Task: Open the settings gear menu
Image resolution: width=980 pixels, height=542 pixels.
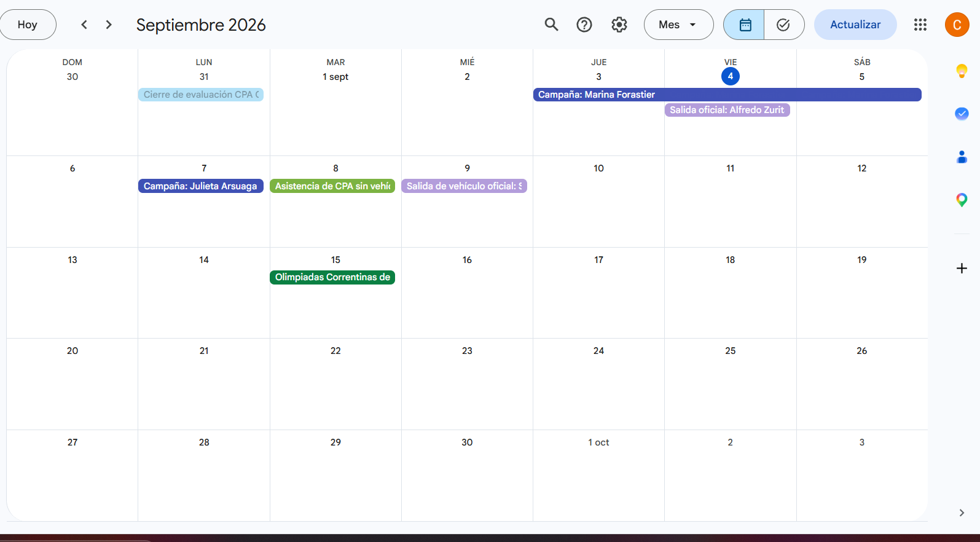Action: [619, 25]
